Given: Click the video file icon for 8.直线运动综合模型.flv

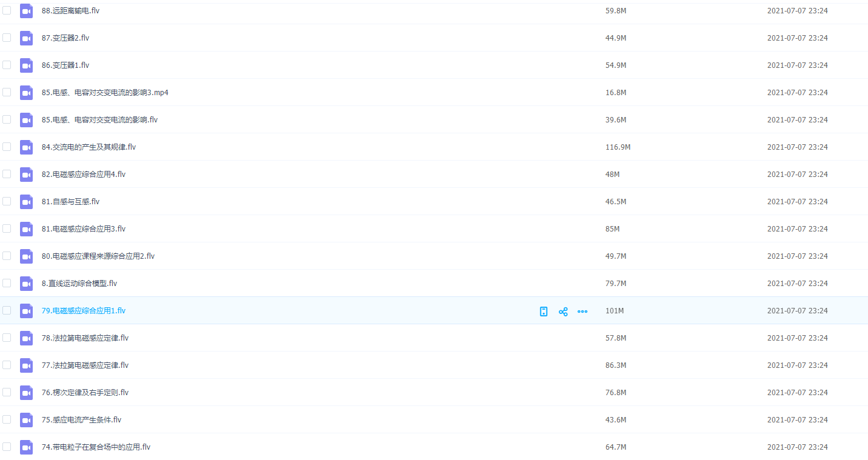Looking at the screenshot, I should (26, 284).
